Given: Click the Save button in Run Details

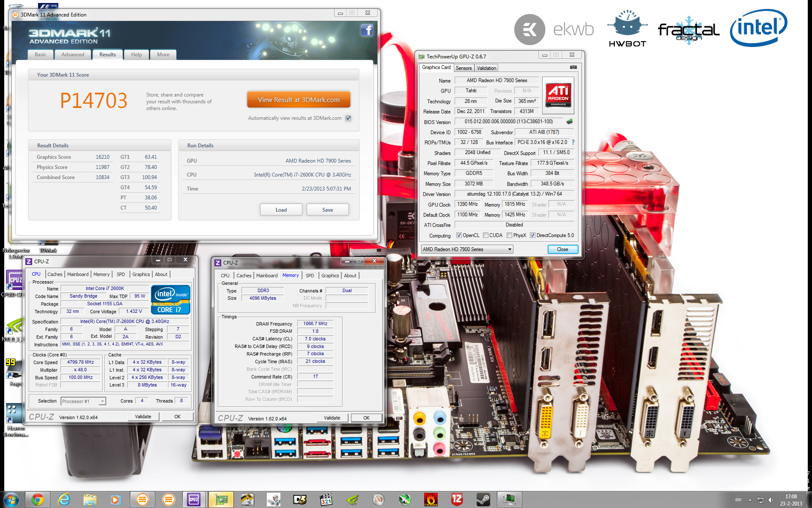Looking at the screenshot, I should [328, 210].
